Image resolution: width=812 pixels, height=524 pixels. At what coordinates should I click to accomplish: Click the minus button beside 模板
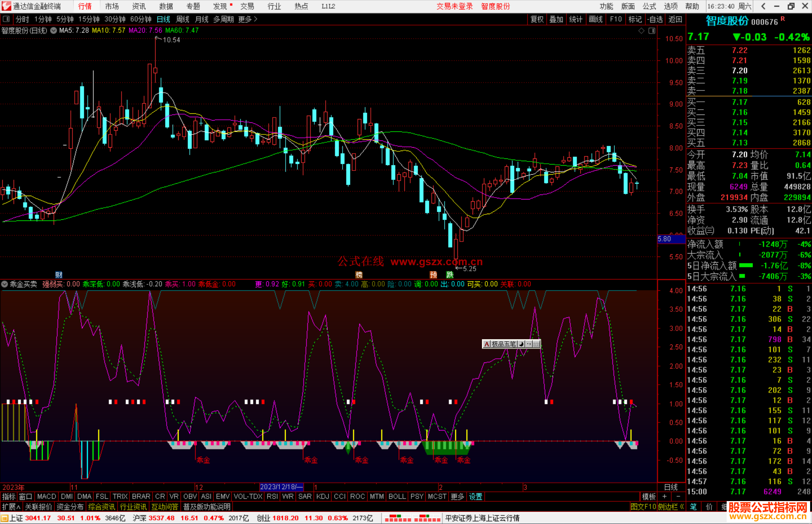[x=678, y=497]
